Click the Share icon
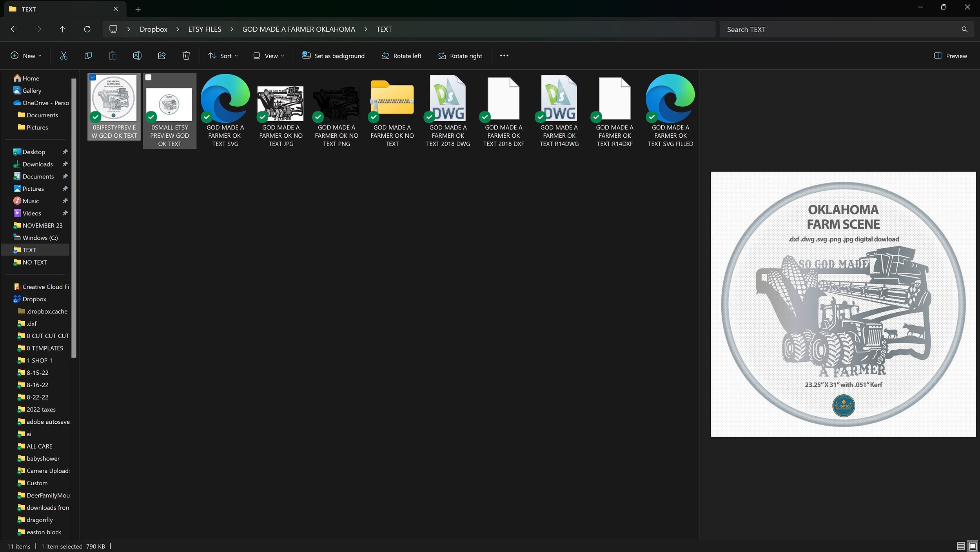The width and height of the screenshot is (980, 552). coord(162,56)
